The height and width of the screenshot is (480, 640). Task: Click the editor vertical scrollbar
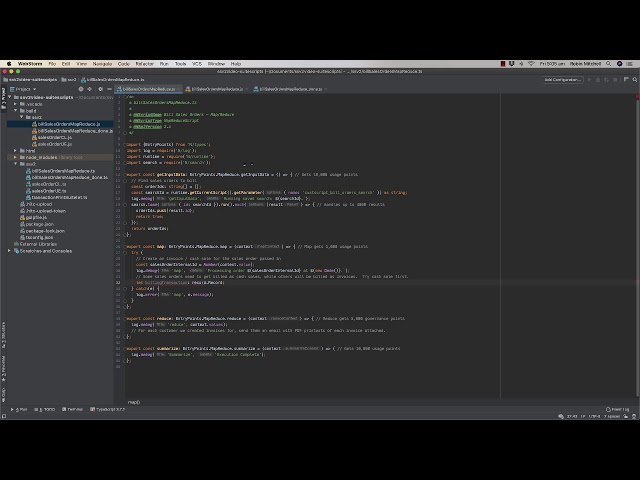[x=637, y=249]
